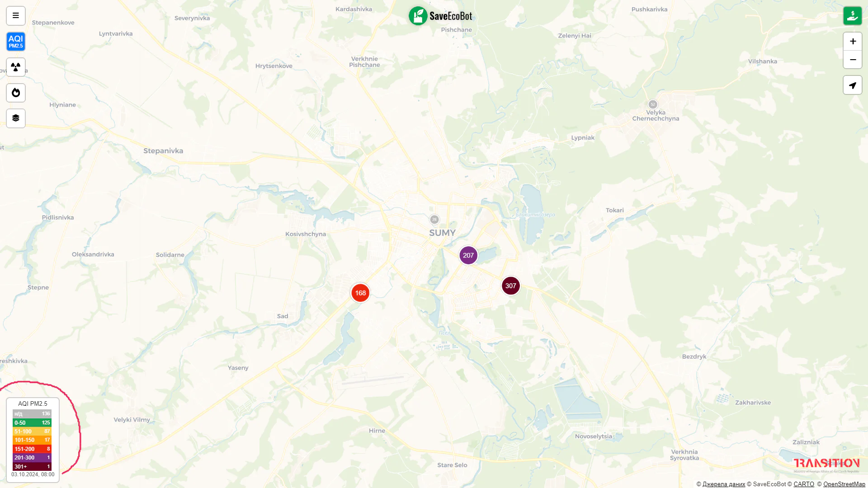
Task: Select the 307 AQI station marker
Action: tap(511, 286)
